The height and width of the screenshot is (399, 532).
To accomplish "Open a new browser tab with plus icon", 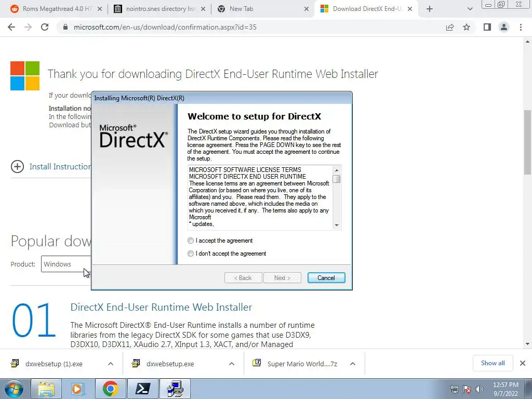I will 430,9.
